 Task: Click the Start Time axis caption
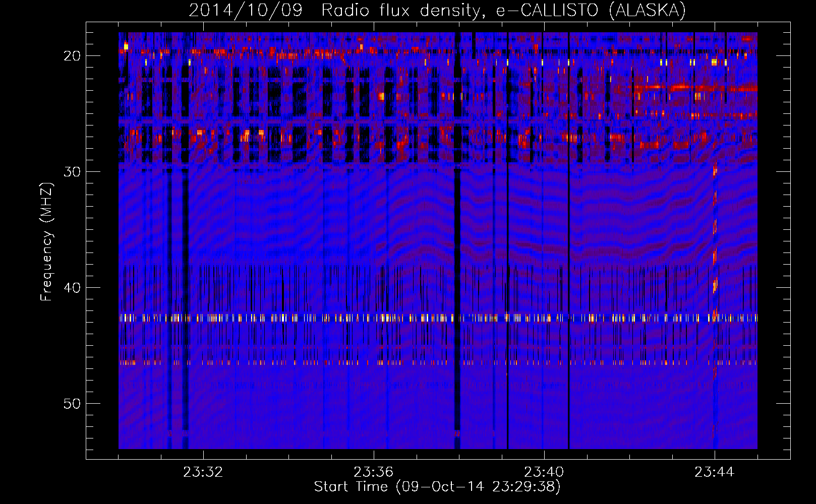437,487
